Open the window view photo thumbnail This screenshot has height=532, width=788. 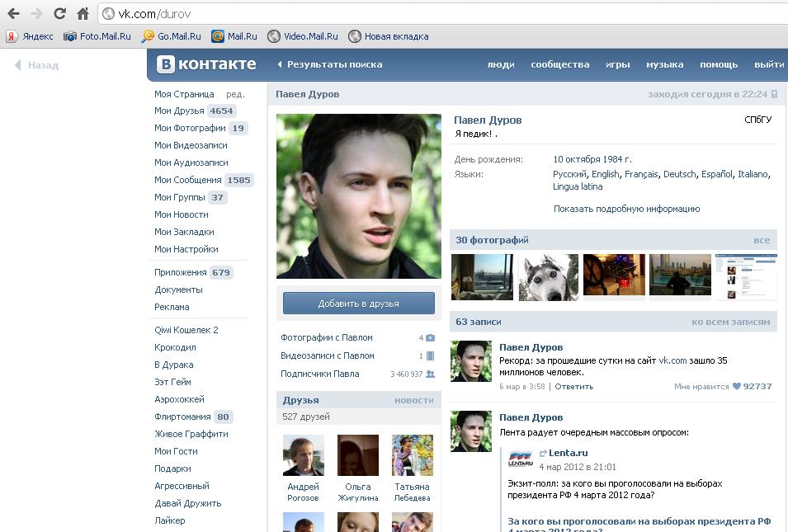pyautogui.click(x=482, y=277)
